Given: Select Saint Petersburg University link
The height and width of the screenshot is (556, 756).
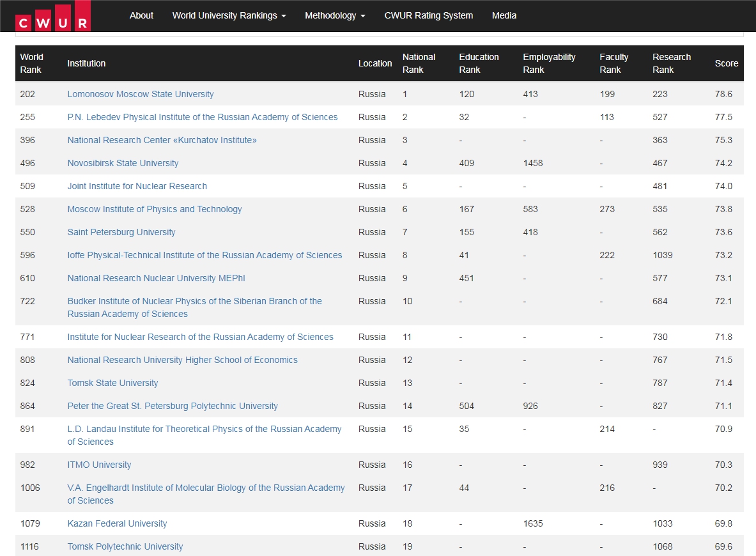Looking at the screenshot, I should pyautogui.click(x=121, y=232).
